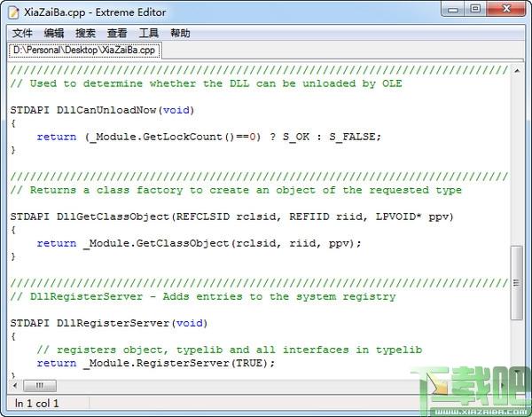
Task: Click the line returning S_OK : S_FALSE
Action: [209, 137]
